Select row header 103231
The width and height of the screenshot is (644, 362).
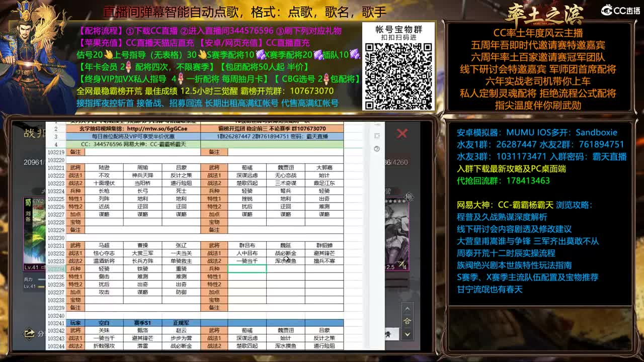point(56,246)
